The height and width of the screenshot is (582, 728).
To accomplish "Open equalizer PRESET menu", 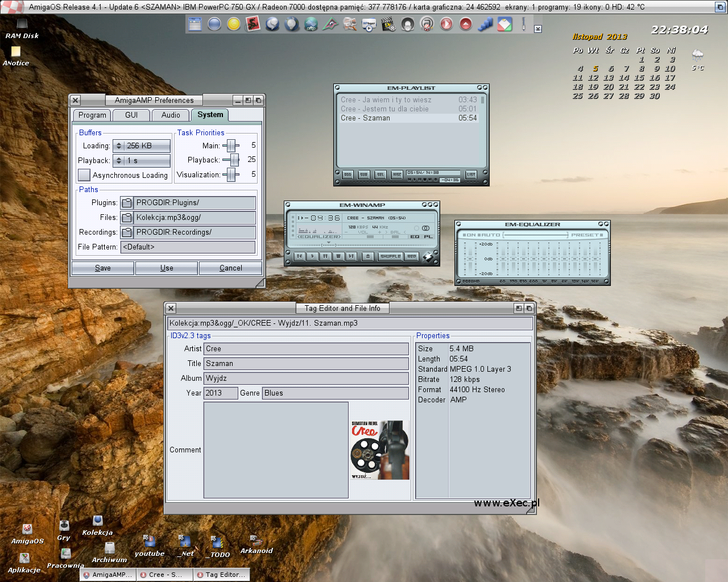I will coord(587,235).
